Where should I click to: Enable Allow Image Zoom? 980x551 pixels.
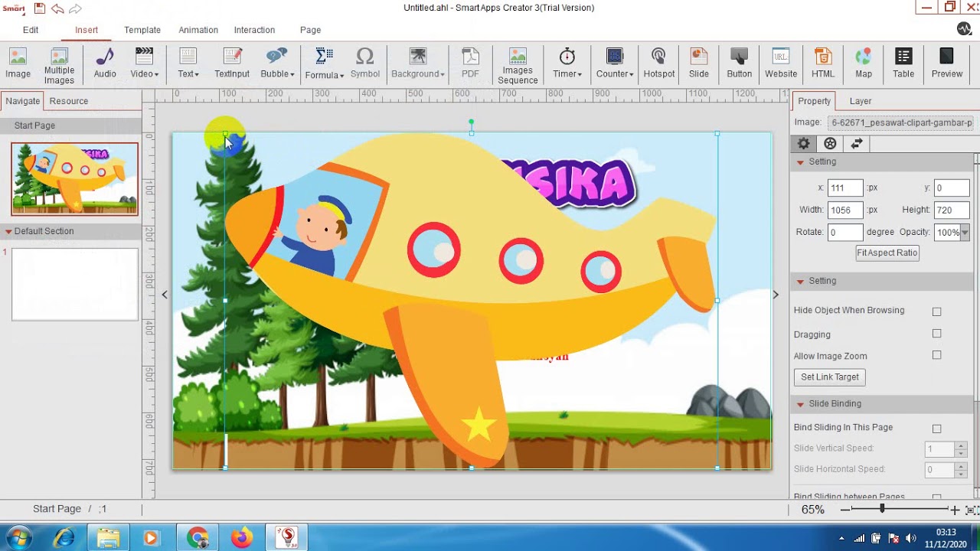click(936, 355)
